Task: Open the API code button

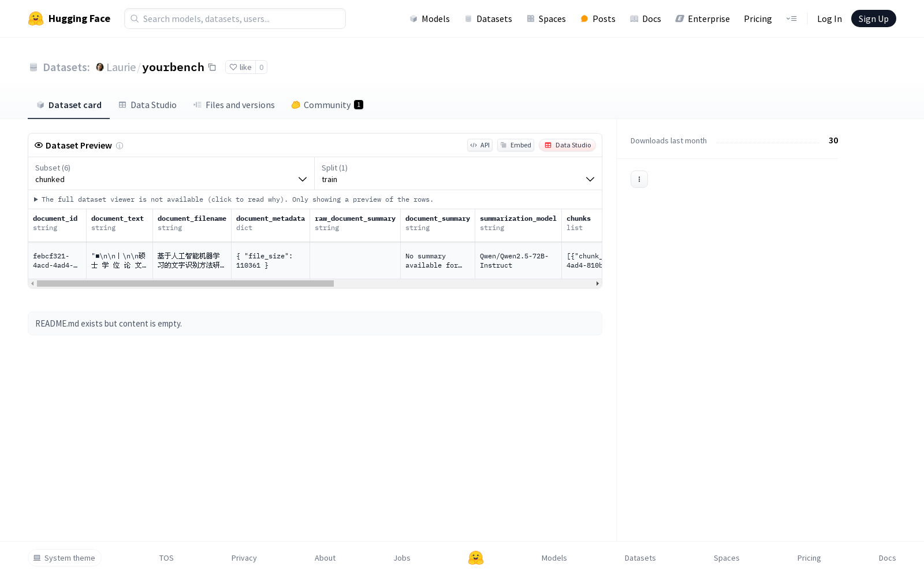Action: [480, 145]
